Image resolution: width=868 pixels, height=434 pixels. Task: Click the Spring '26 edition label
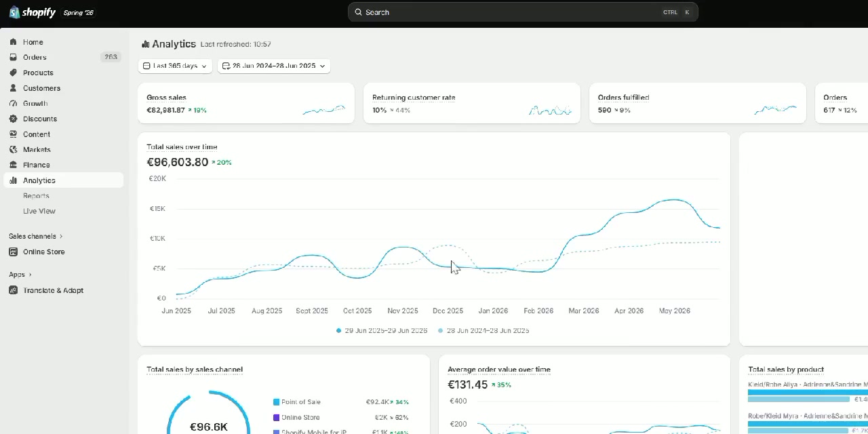(x=79, y=13)
